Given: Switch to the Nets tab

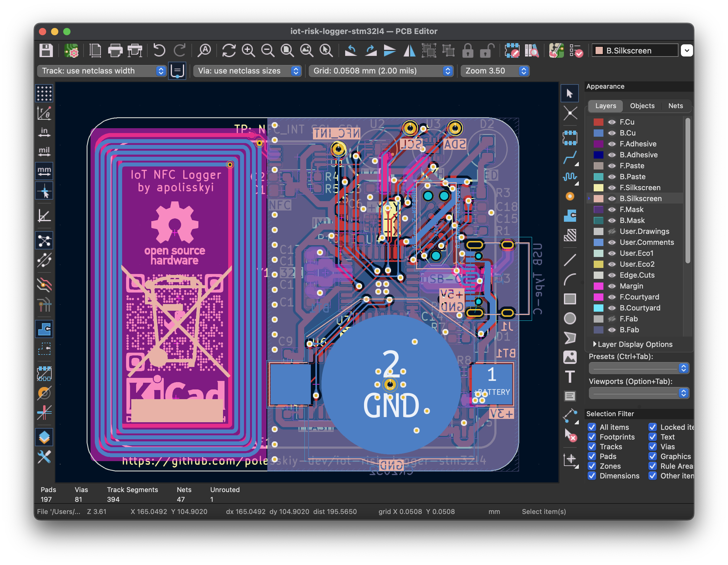Looking at the screenshot, I should pyautogui.click(x=675, y=106).
